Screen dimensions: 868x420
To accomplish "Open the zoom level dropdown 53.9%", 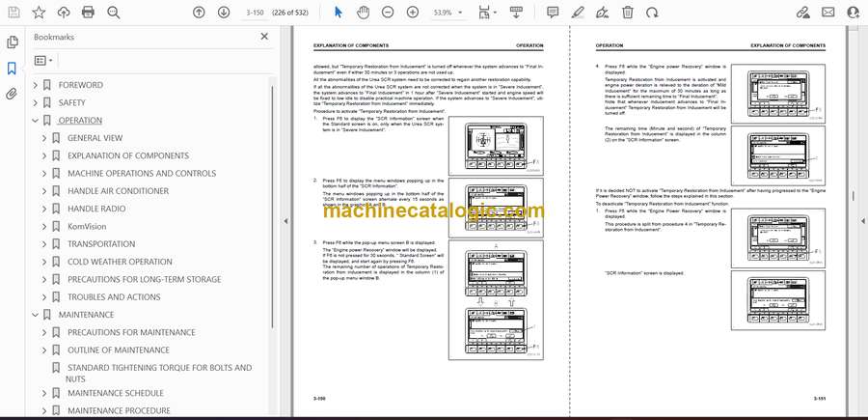I will point(448,13).
